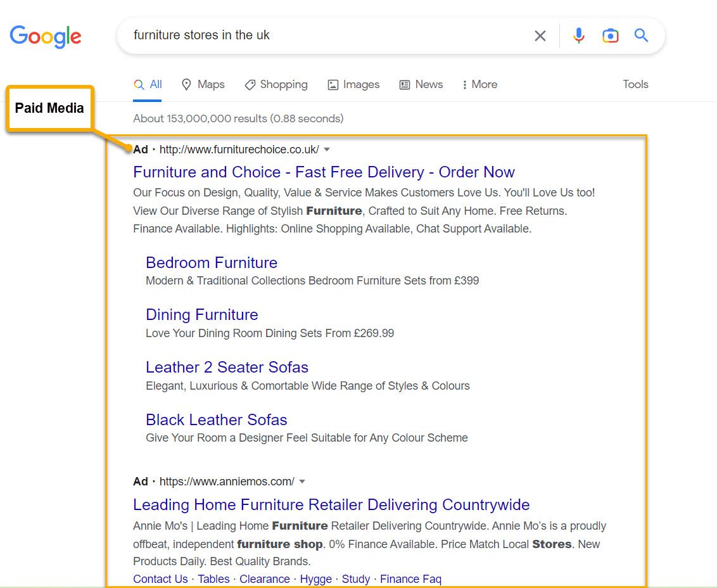The height and width of the screenshot is (588, 717).
Task: Open the Tables sitelink
Action: coord(213,579)
